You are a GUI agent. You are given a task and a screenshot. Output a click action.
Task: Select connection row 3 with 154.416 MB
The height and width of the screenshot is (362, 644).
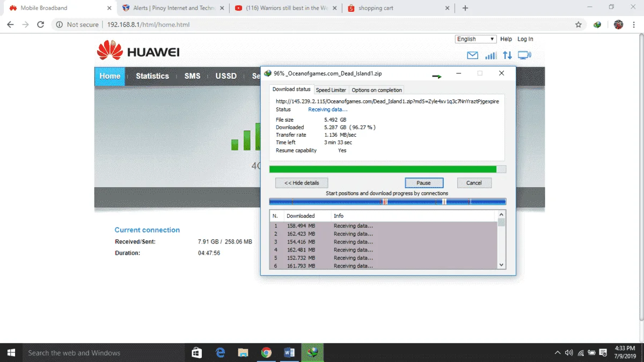[384, 242]
